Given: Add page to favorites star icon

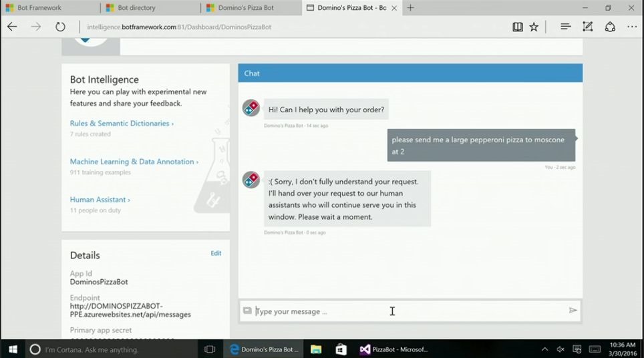Looking at the screenshot, I should 534,27.
